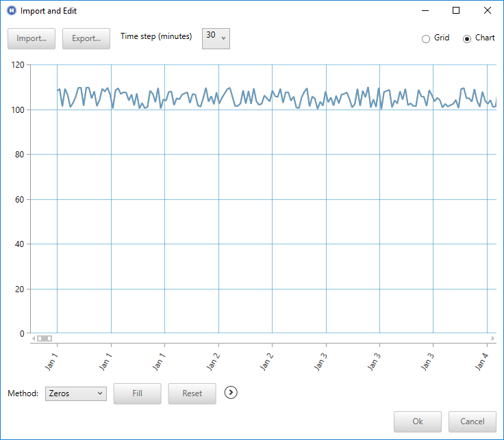The height and width of the screenshot is (440, 504).
Task: Select the Grid view radio button
Action: pos(426,38)
